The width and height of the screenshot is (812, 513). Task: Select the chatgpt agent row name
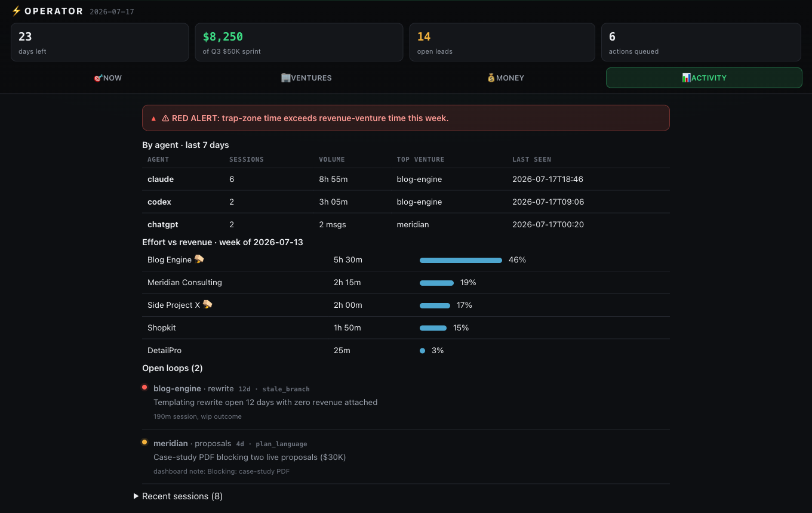(163, 224)
